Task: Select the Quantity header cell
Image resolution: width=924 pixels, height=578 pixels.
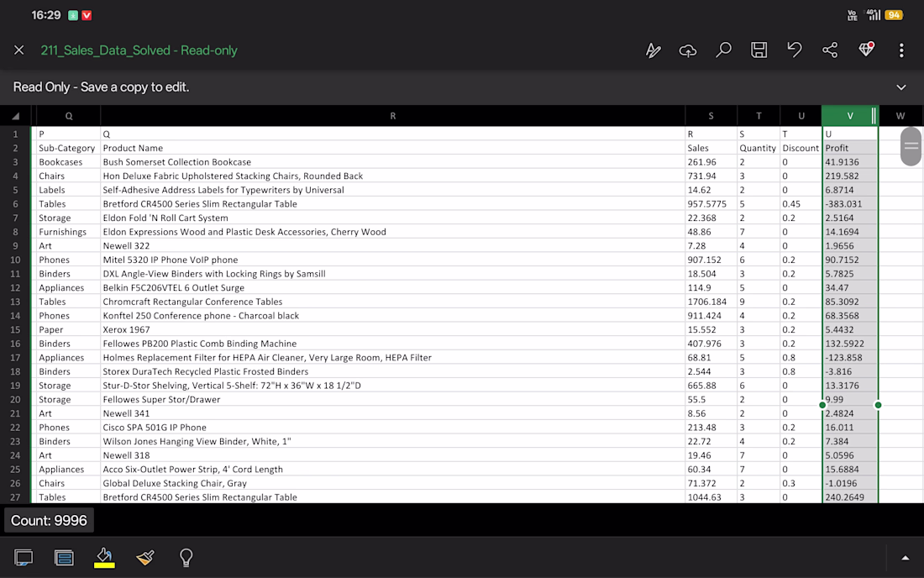Action: point(759,148)
